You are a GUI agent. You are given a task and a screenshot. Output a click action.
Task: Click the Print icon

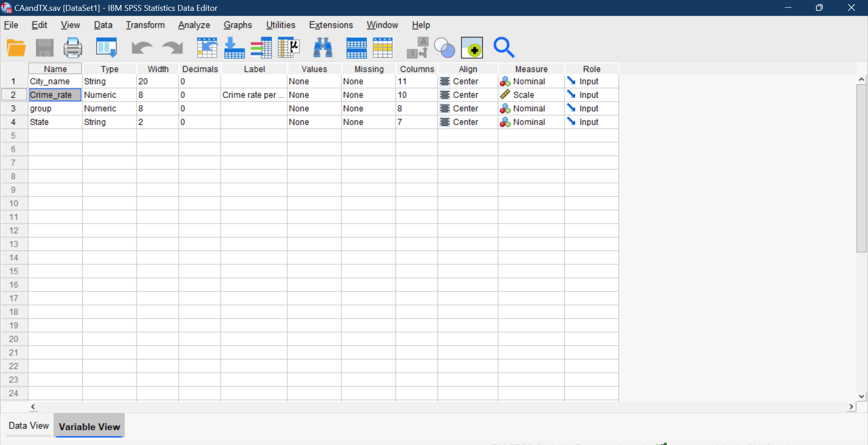(73, 47)
